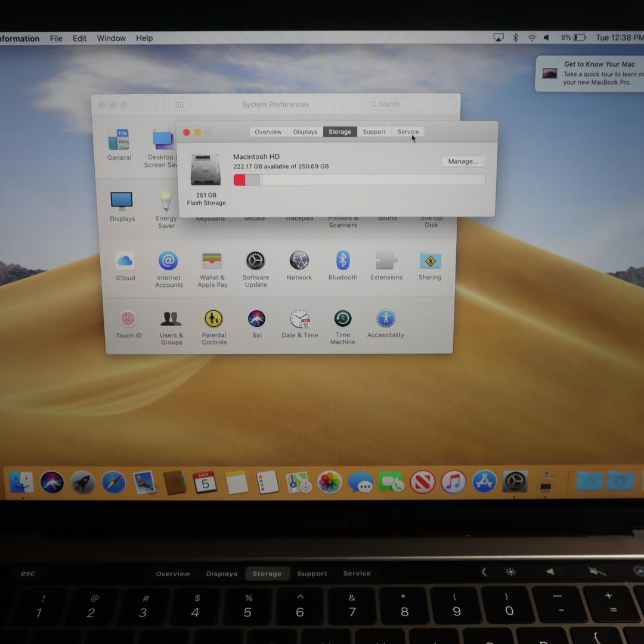Launch Siri from the Dock
644x644 pixels.
click(x=52, y=482)
